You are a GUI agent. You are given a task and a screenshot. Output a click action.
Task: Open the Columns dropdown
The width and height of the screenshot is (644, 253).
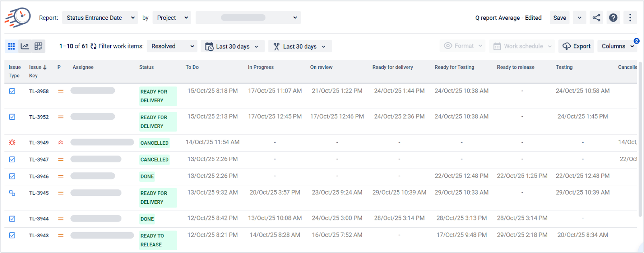click(x=618, y=46)
